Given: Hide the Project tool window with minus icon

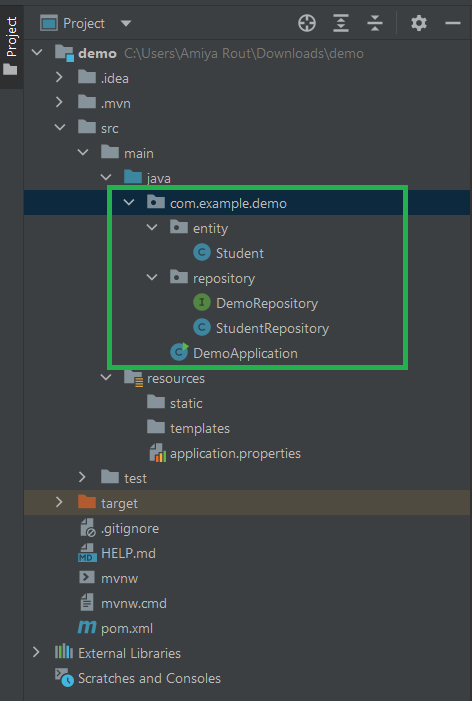Looking at the screenshot, I should pos(453,23).
